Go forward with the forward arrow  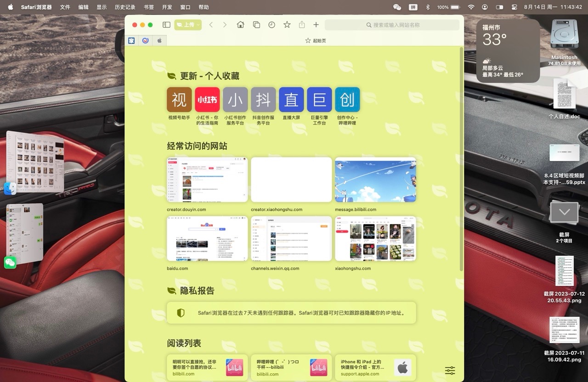(225, 25)
